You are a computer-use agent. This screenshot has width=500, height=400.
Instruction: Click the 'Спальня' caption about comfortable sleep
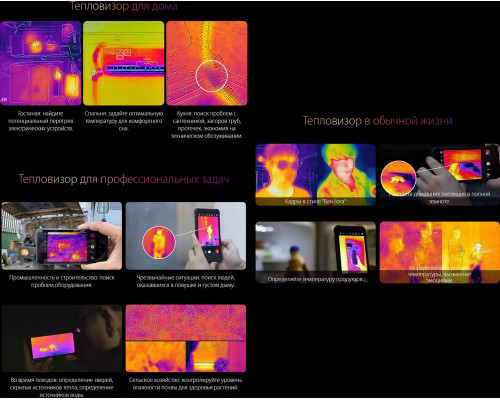[123, 121]
